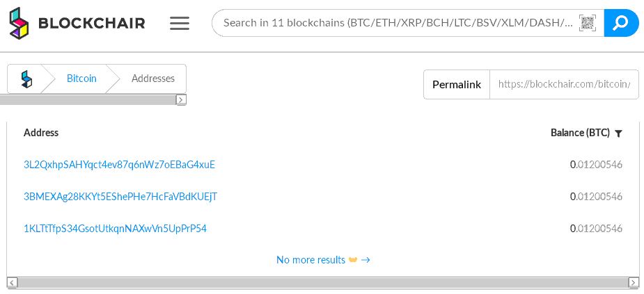Click the No more results link
Screen dimensions: 644x294
pyautogui.click(x=311, y=260)
